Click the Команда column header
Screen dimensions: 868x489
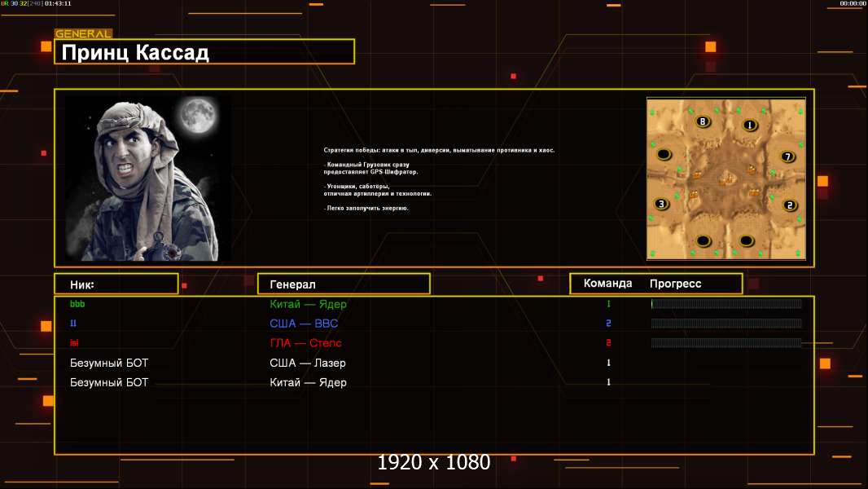607,284
